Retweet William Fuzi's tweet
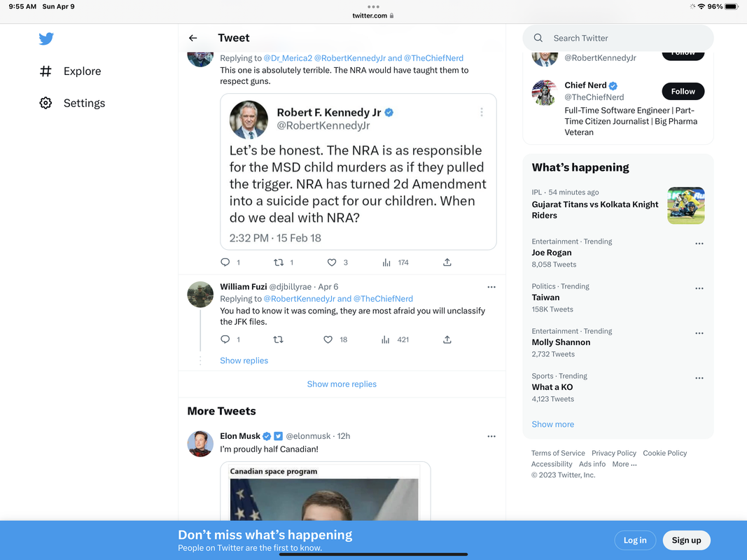Viewport: 747px width, 560px height. pos(278,339)
